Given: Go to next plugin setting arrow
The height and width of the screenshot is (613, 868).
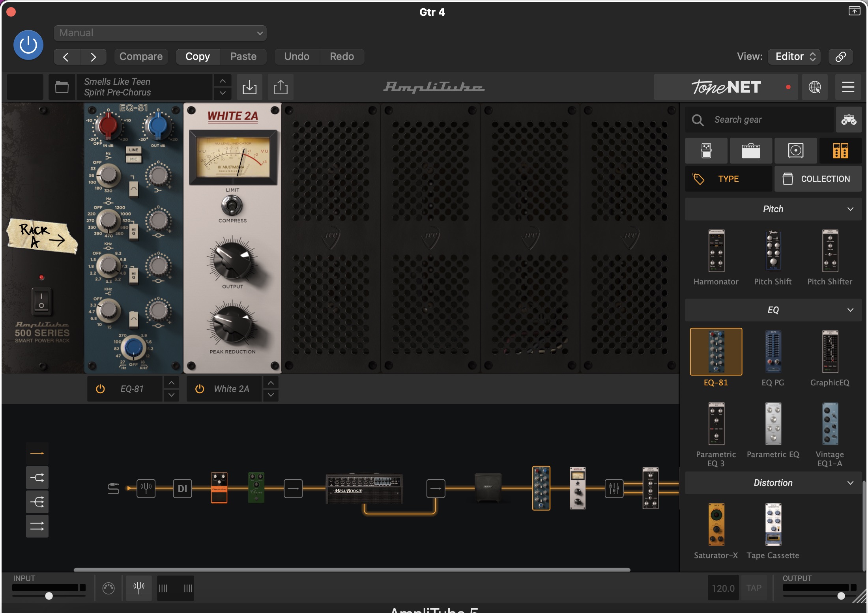Looking at the screenshot, I should 93,57.
